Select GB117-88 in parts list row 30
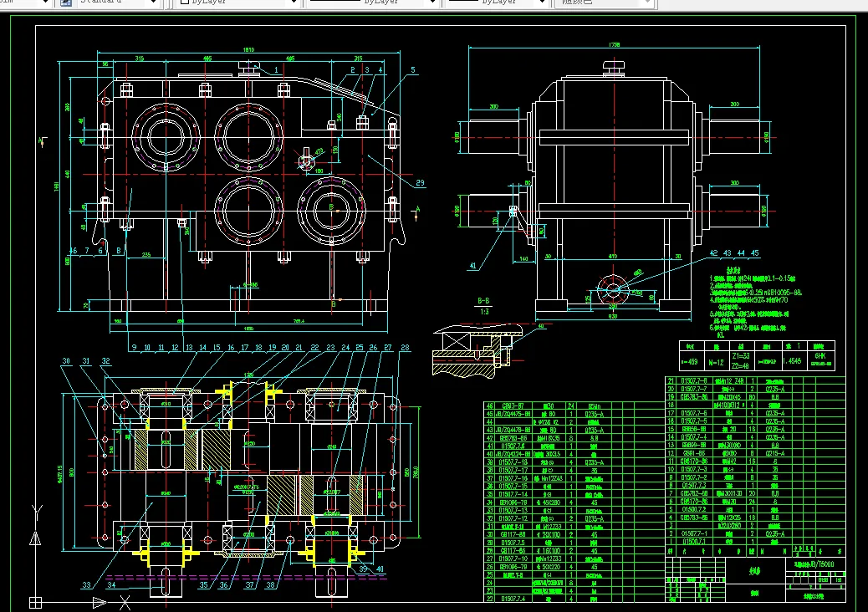868x612 pixels. [x=513, y=534]
